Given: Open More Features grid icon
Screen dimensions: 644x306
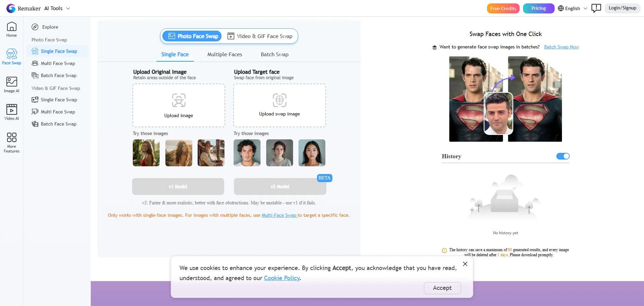Looking at the screenshot, I should (x=11, y=137).
